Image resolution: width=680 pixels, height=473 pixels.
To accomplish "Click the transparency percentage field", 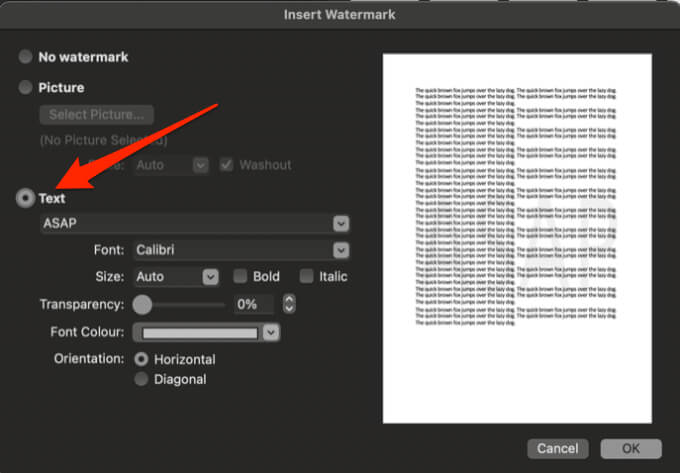I will (254, 304).
